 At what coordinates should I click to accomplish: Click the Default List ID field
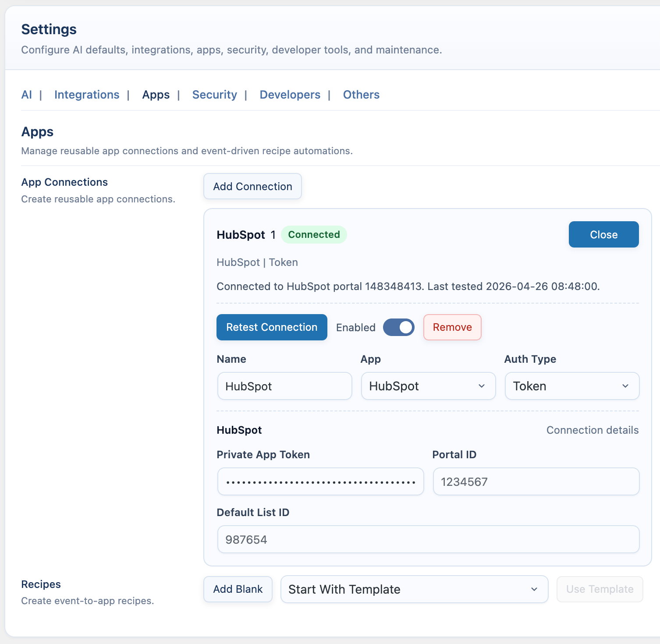point(428,539)
